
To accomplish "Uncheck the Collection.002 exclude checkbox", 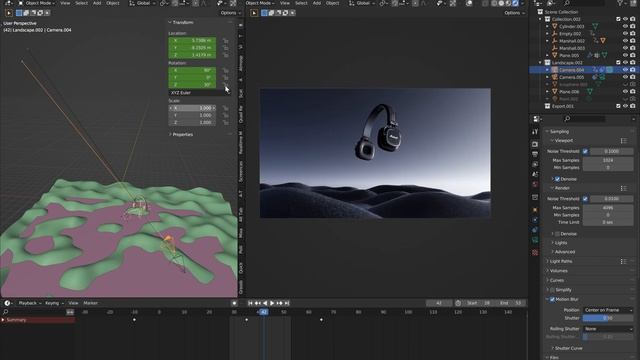I will [618, 19].
